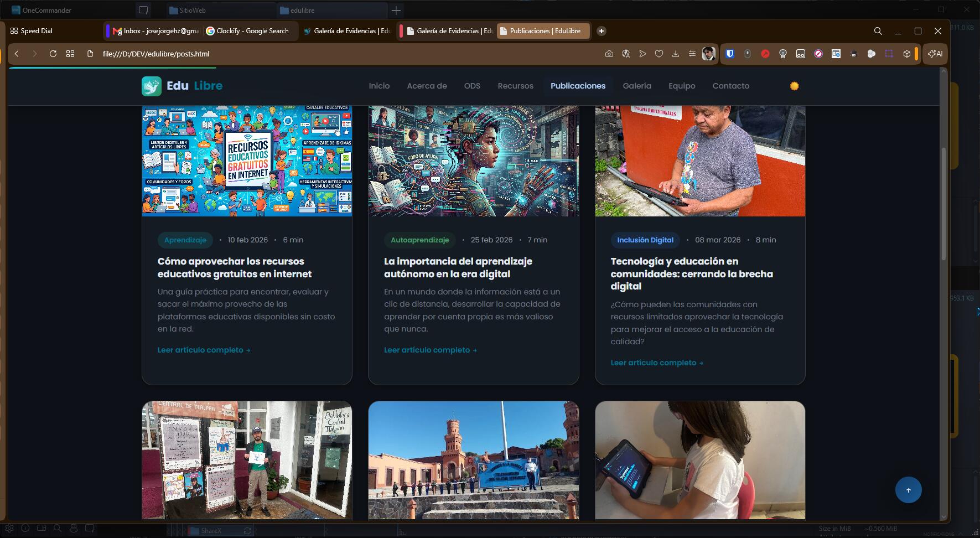Reload the page with the refresh icon
The image size is (980, 538).
(53, 54)
